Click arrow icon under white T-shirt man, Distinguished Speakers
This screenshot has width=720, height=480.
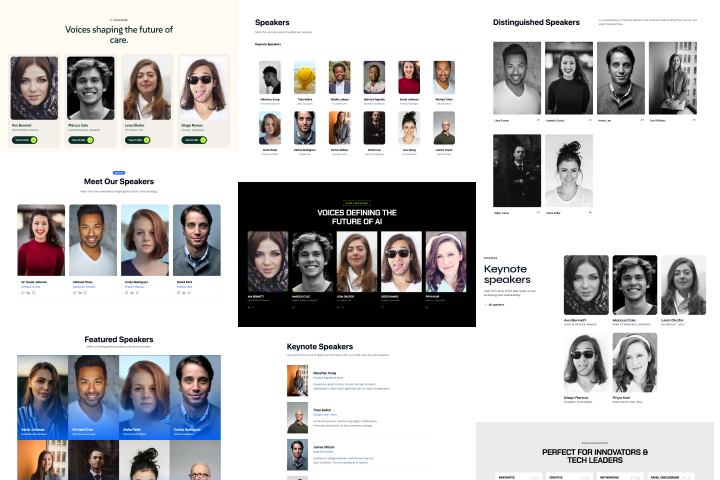tap(538, 120)
